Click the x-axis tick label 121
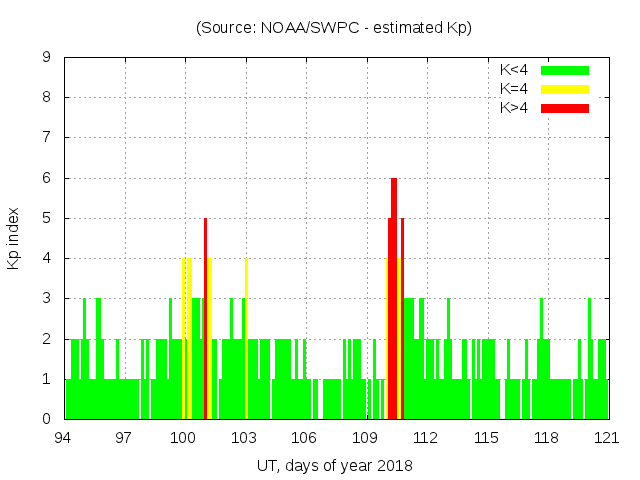Viewport: 640px width, 480px height. click(x=607, y=438)
